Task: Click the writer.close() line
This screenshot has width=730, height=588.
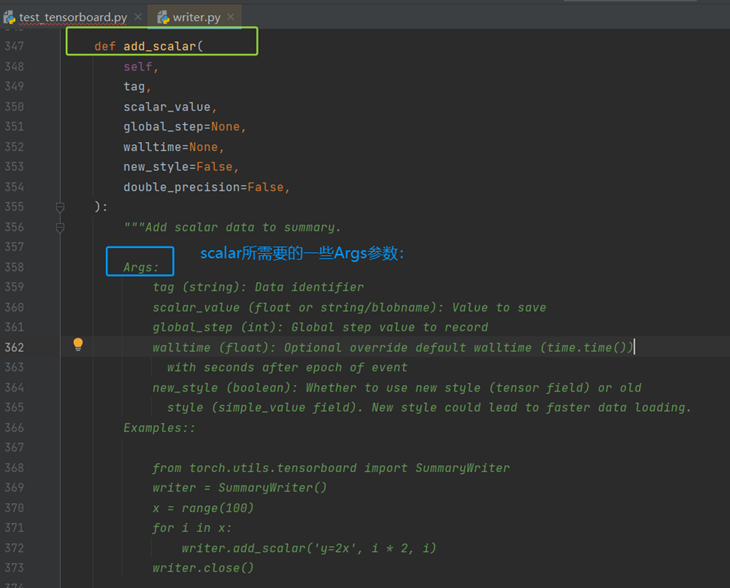Action: pos(203,568)
